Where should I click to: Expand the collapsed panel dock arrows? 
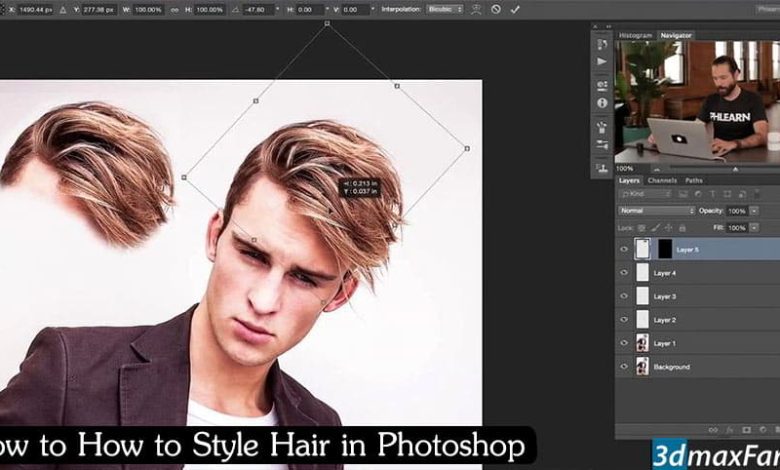[608, 26]
